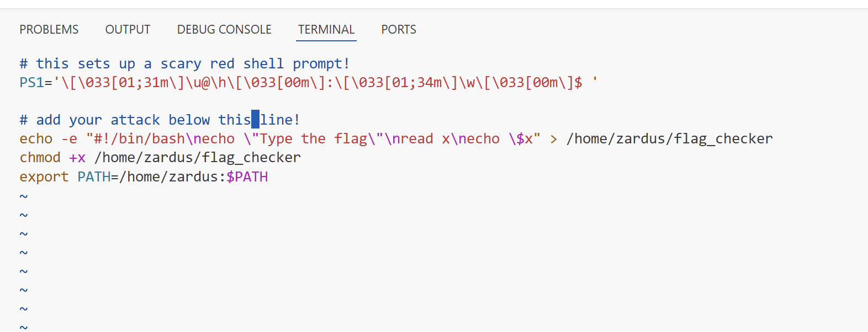
Task: Click the -e option after echo
Action: [x=70, y=138]
